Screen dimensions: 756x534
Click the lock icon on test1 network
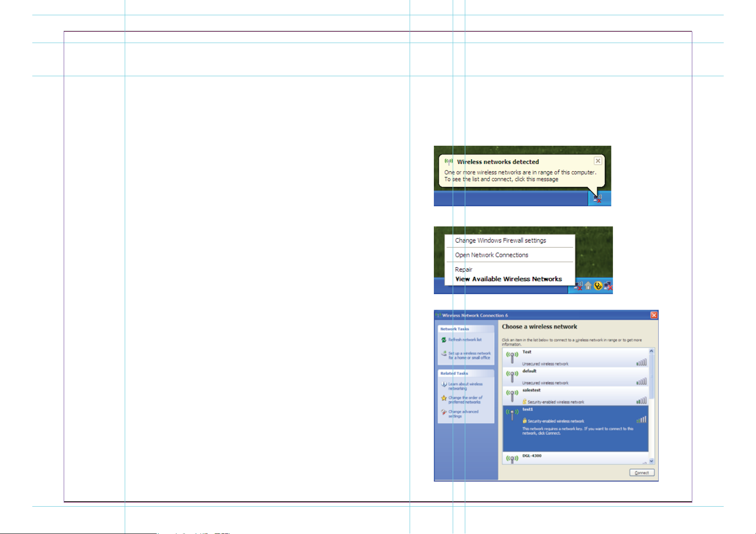point(524,421)
